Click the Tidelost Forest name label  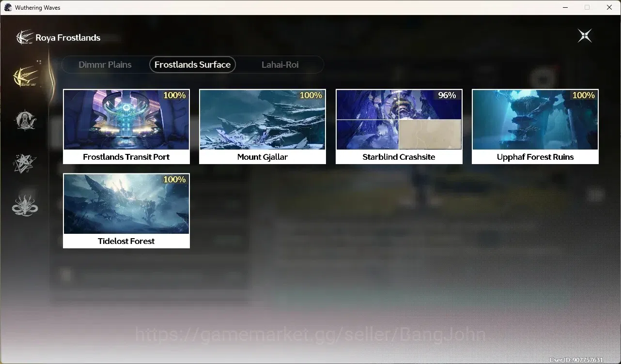pyautogui.click(x=126, y=241)
